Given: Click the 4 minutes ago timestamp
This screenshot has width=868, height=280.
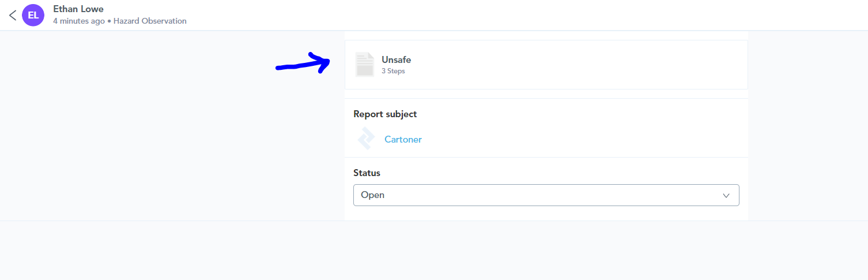Looking at the screenshot, I should tap(79, 21).
